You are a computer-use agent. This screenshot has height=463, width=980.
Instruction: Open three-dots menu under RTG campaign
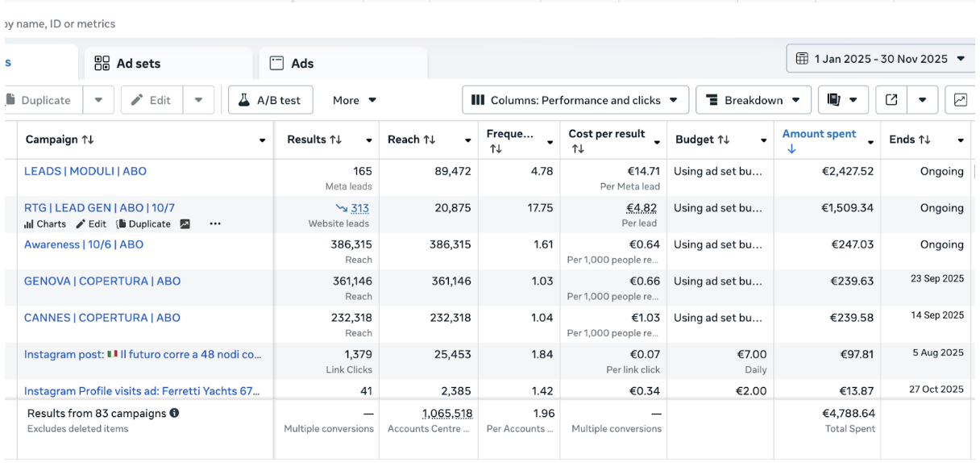click(x=215, y=224)
